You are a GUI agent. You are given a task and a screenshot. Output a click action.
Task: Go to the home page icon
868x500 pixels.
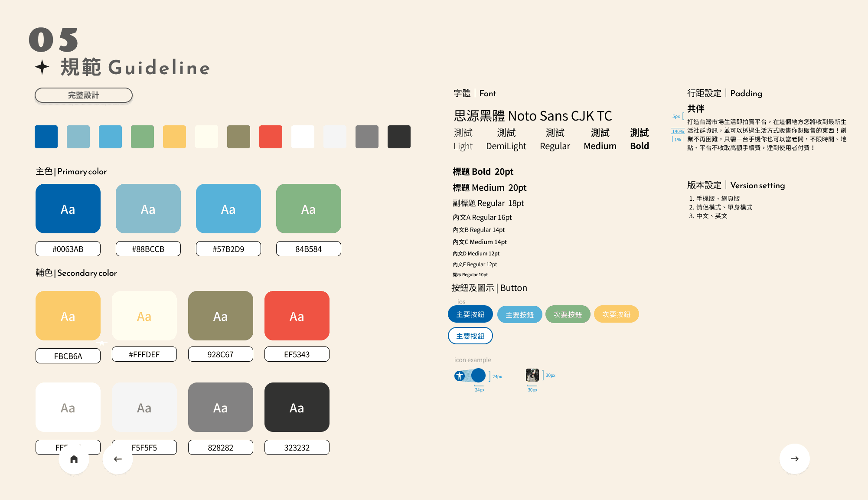(x=74, y=459)
